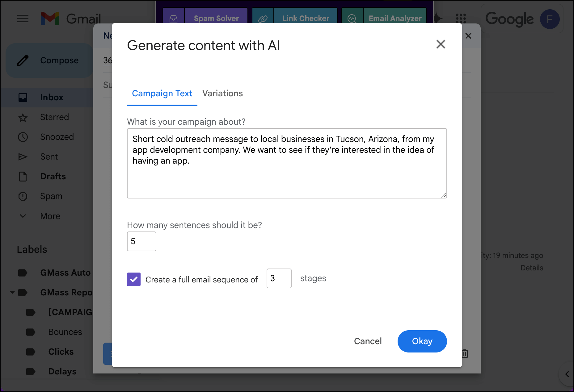
Task: Click the GMass Auto label tag icon
Action: tap(23, 273)
